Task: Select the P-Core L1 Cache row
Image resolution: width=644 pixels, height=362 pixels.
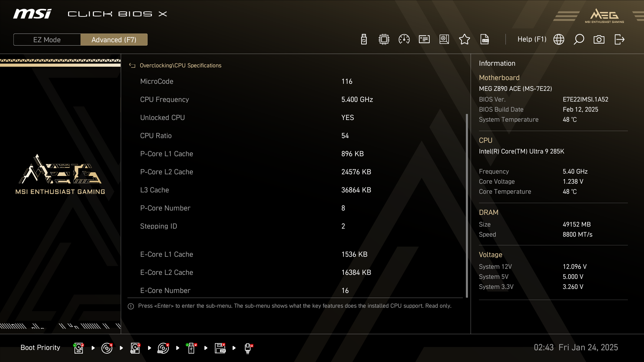Action: point(295,154)
